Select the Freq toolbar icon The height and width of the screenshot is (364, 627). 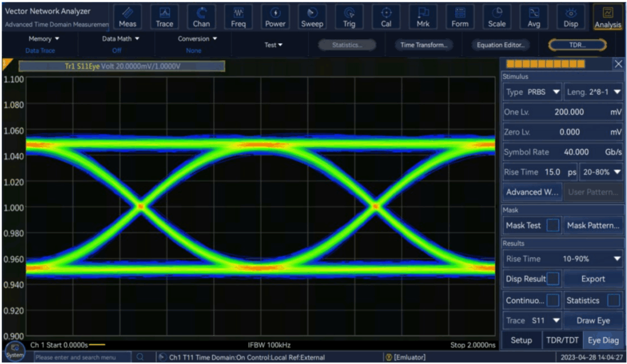(238, 17)
